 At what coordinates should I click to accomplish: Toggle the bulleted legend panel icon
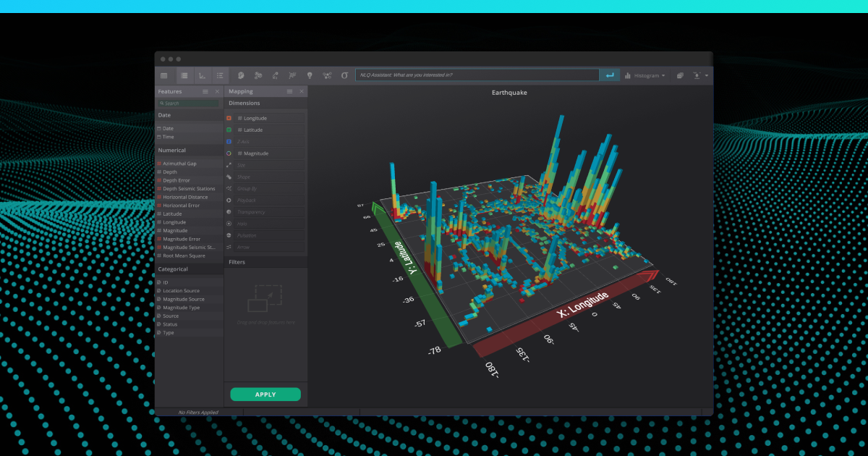point(220,75)
